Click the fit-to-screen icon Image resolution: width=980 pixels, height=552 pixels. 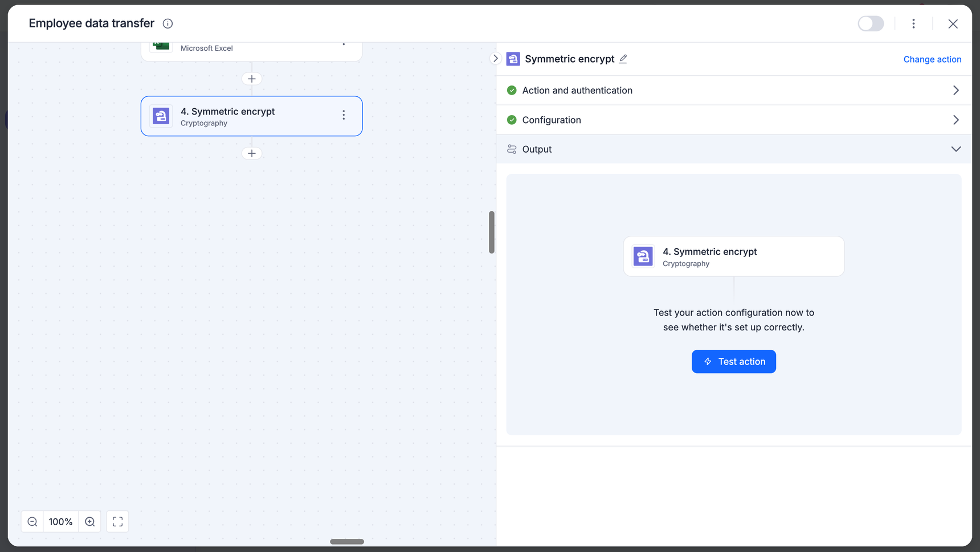118,522
